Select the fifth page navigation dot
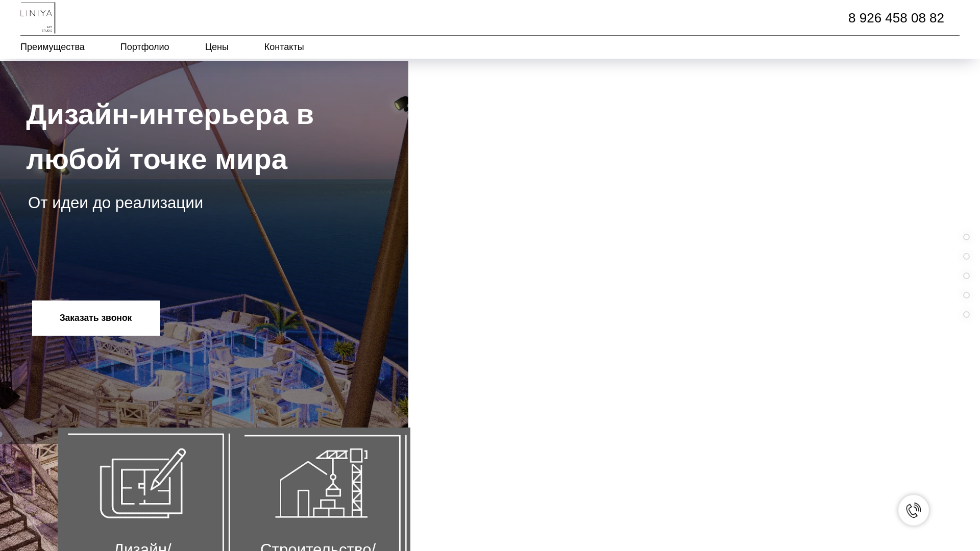980x551 pixels. click(966, 314)
